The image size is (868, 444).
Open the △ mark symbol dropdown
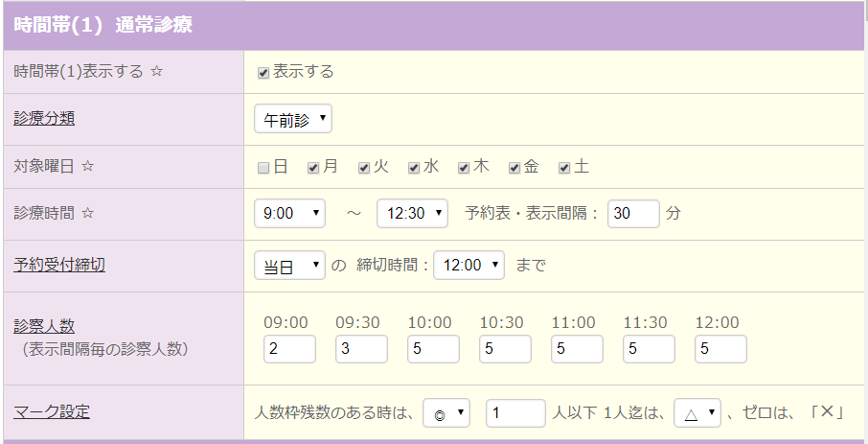697,413
